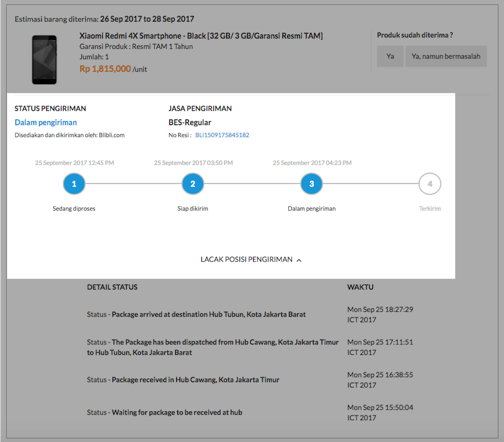Click the unfilled step 4 circle
The width and height of the screenshot is (504, 442).
coord(430,184)
